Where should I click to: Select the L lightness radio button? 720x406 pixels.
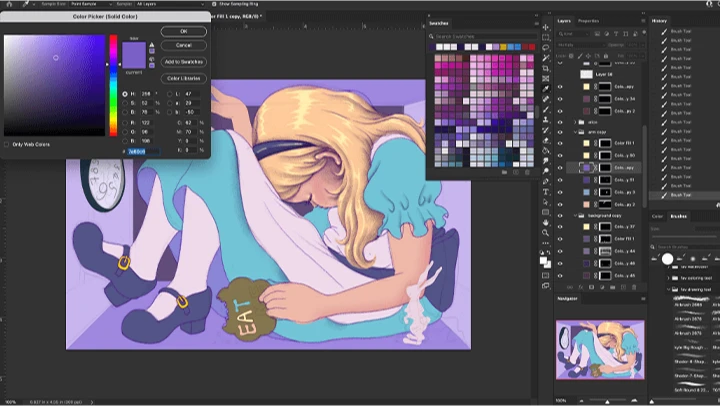pyautogui.click(x=170, y=94)
